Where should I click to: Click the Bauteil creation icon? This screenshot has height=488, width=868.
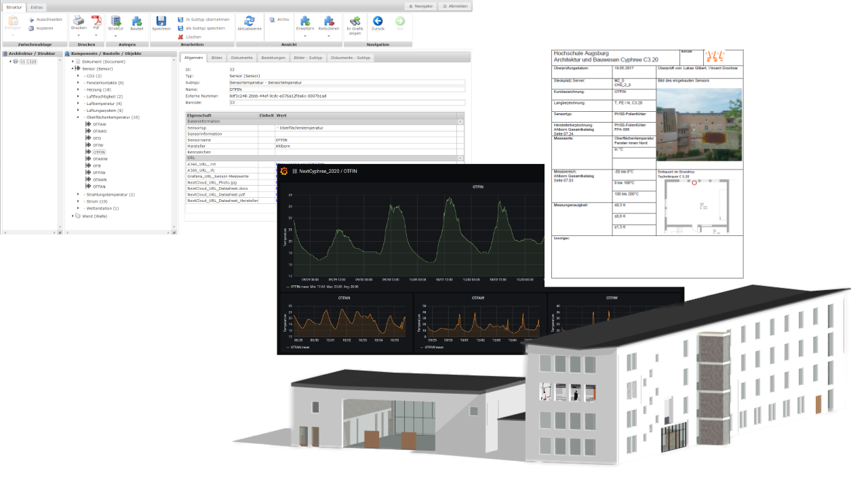(136, 20)
